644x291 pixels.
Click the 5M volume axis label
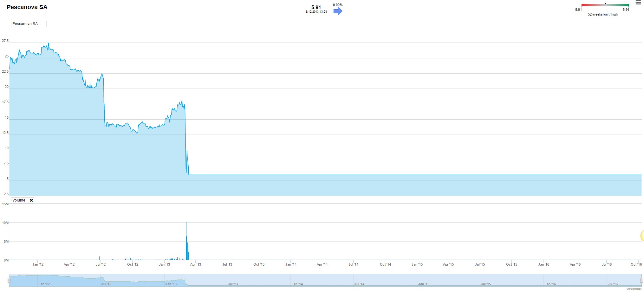(6, 241)
